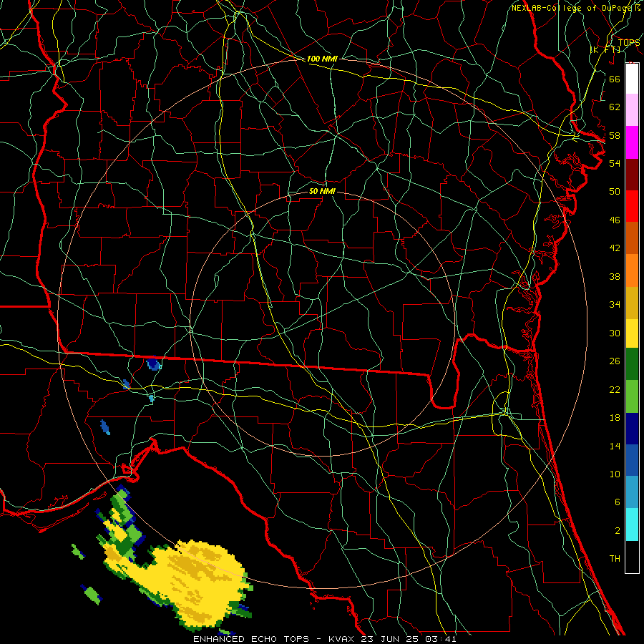Click the 'ENHANCED ECHO TOPS' title text
This screenshot has width=644, height=644.
tap(251, 639)
